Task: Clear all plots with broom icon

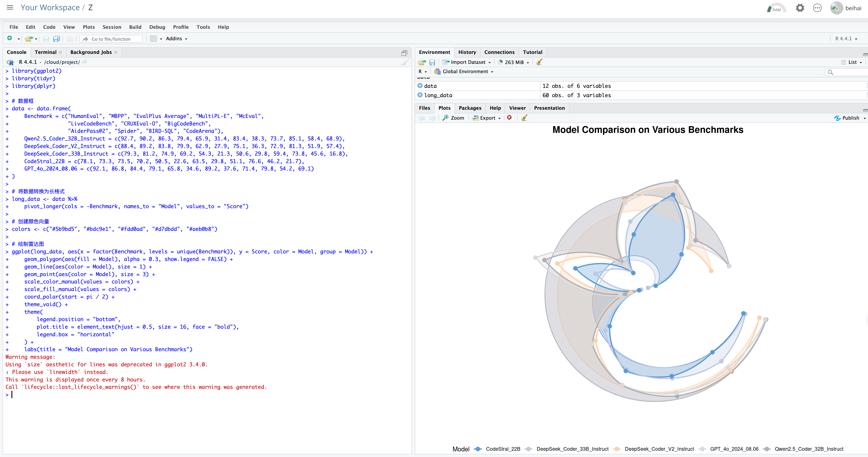Action: pos(524,118)
